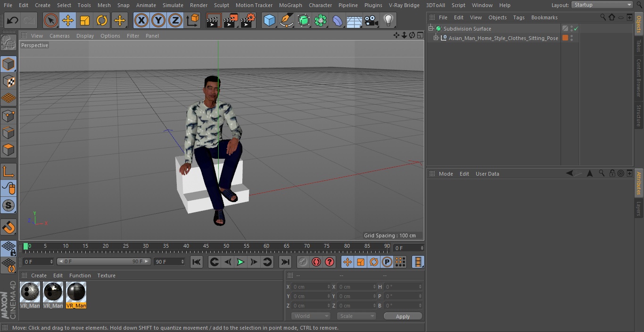The image size is (644, 332).
Task: Enable the Axis tool
Action: [x=8, y=171]
